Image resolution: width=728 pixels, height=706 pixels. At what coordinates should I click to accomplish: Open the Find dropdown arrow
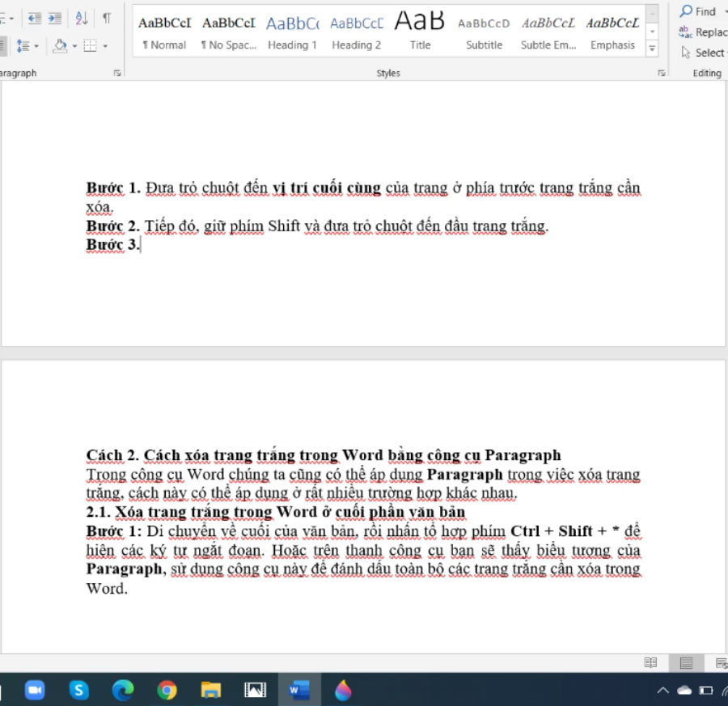(x=725, y=11)
